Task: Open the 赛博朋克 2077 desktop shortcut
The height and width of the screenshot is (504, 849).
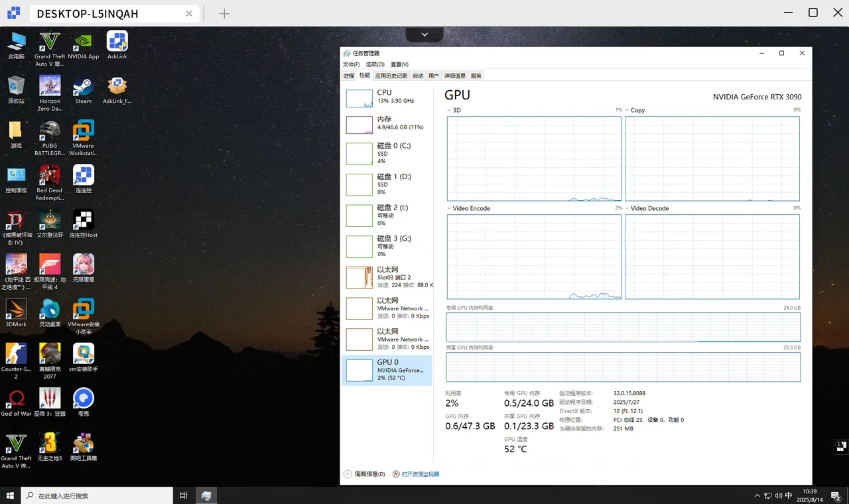Action: pos(50,361)
